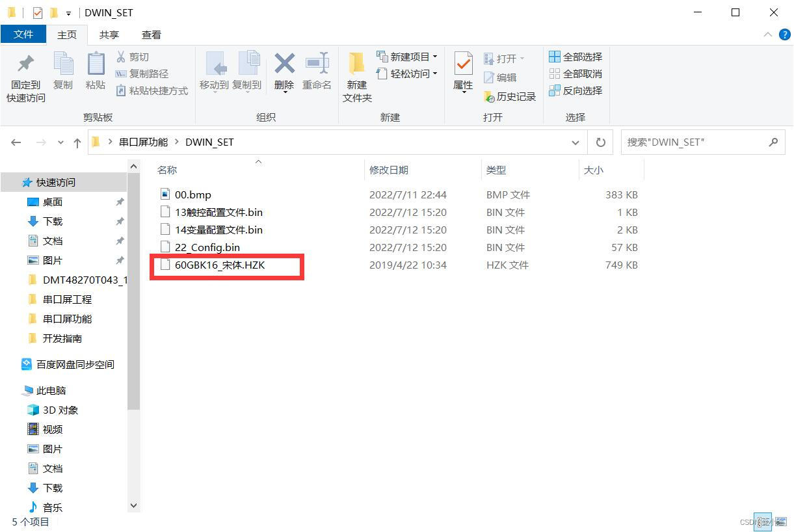Screen dimensions: 794x532
Task: Click the Forward navigation arrow
Action: (x=41, y=142)
